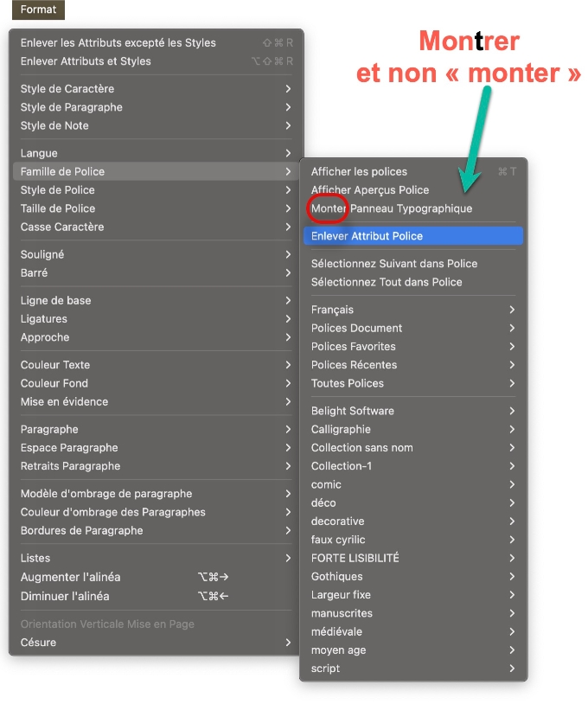The image size is (588, 704).
Task: Expand Toutes Polices submenu
Action: coord(413,383)
